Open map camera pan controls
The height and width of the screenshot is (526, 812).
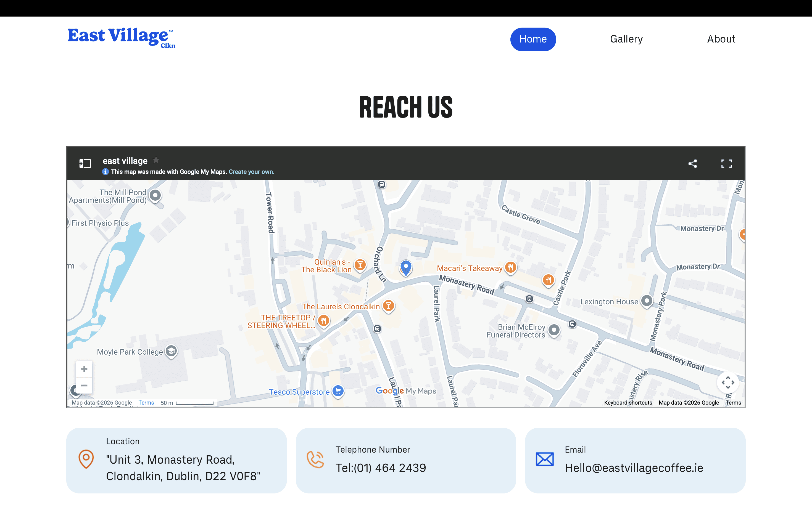point(728,382)
